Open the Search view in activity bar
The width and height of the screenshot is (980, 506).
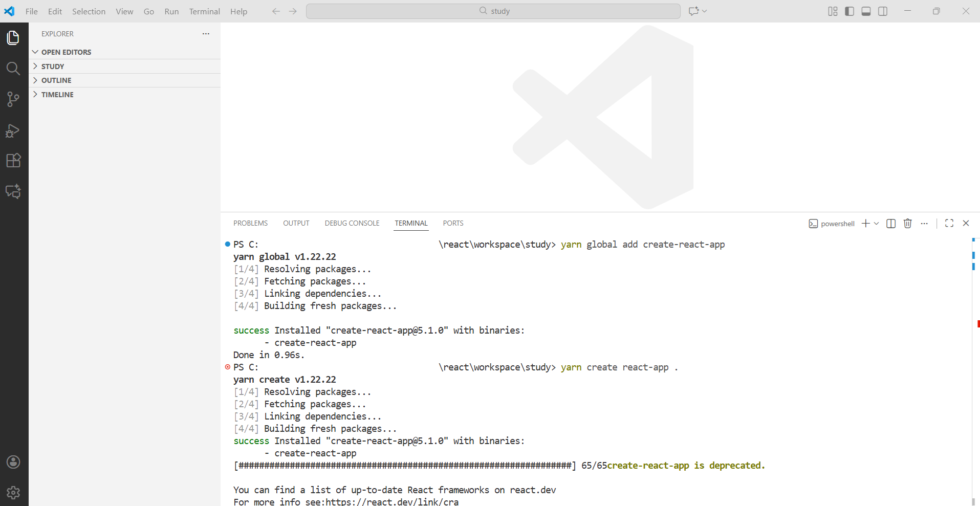[13, 69]
